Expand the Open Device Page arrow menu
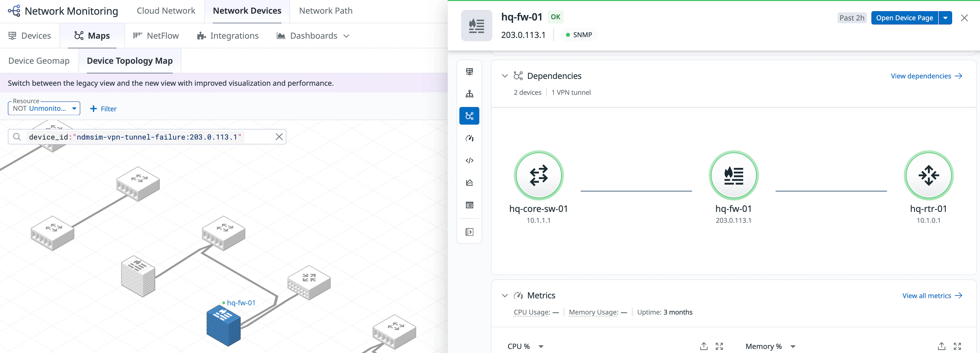 945,18
